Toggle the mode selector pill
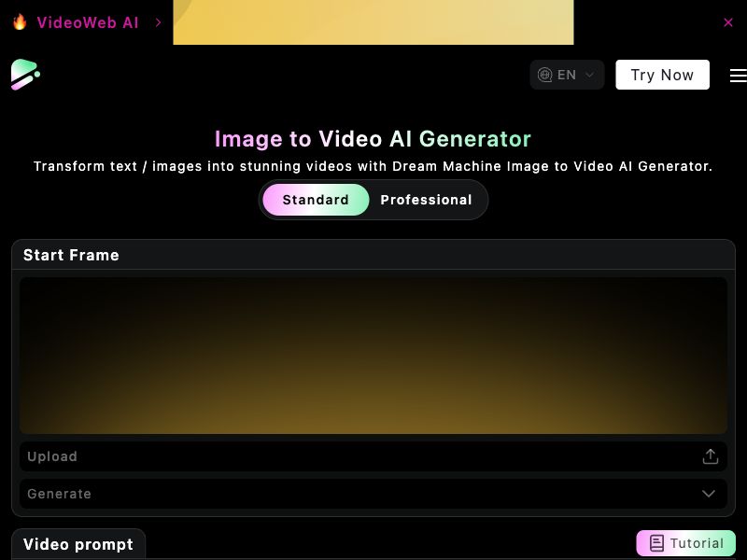747x560 pixels. [373, 199]
